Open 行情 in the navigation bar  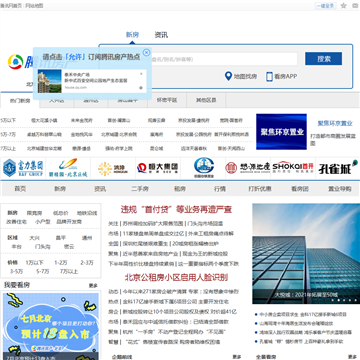220,189
